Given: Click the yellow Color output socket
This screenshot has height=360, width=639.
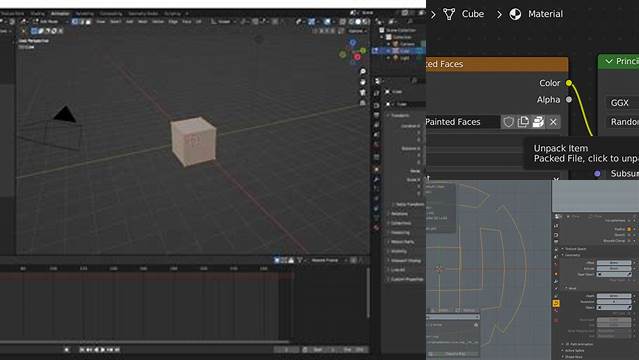Looking at the screenshot, I should pos(569,83).
